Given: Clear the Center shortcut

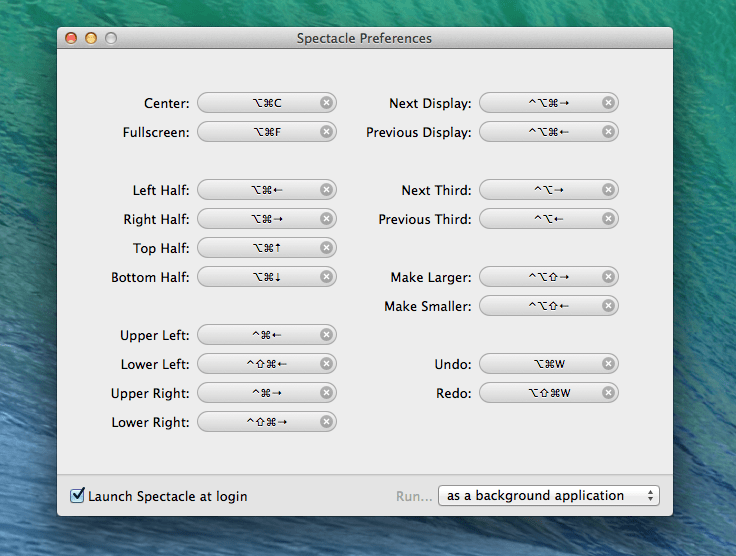Looking at the screenshot, I should coord(326,103).
